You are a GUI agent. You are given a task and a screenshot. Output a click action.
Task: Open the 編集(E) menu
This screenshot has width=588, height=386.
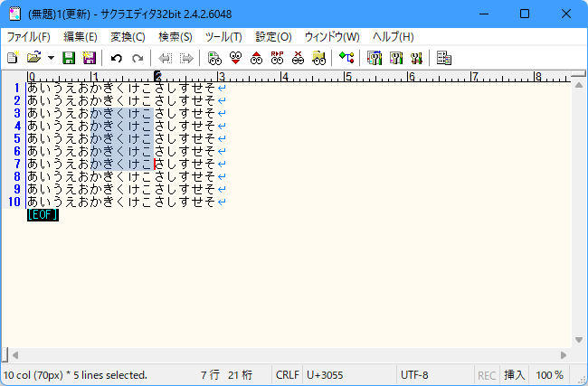pos(81,37)
